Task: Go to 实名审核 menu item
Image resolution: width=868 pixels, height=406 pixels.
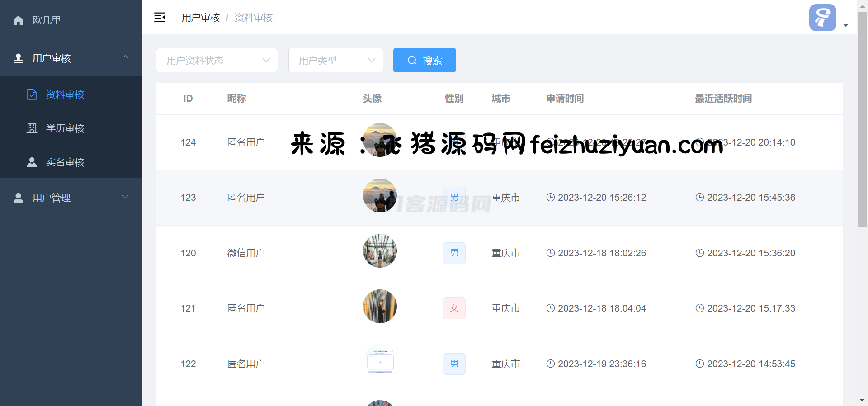Action: pyautogui.click(x=65, y=162)
